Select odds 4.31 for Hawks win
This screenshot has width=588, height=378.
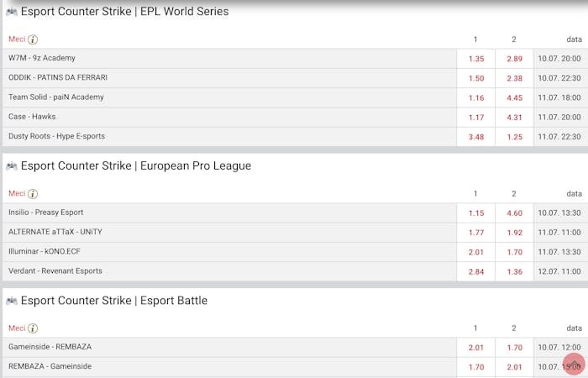point(514,118)
